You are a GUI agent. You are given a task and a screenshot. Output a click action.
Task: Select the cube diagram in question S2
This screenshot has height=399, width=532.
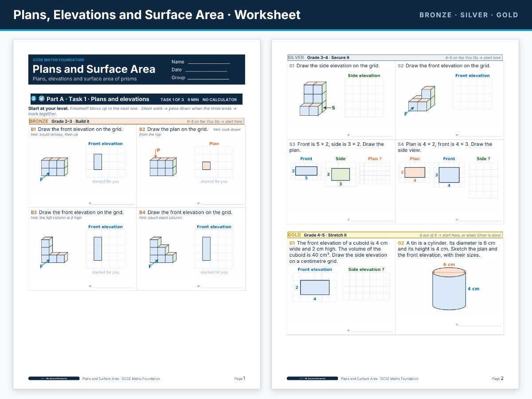pyautogui.click(x=419, y=101)
